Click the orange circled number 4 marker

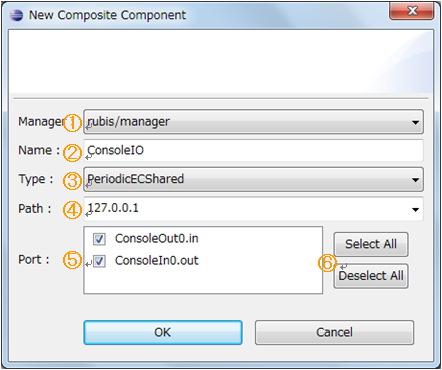coord(73,210)
